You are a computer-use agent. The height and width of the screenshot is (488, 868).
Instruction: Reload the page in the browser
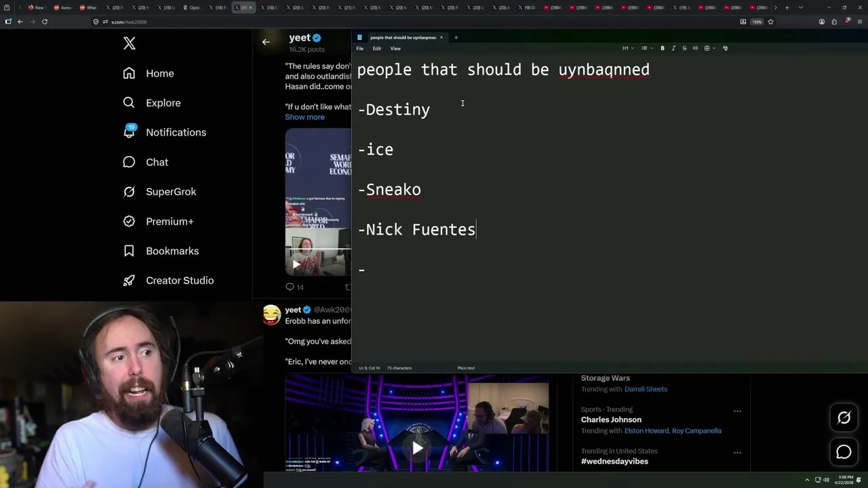coord(45,22)
